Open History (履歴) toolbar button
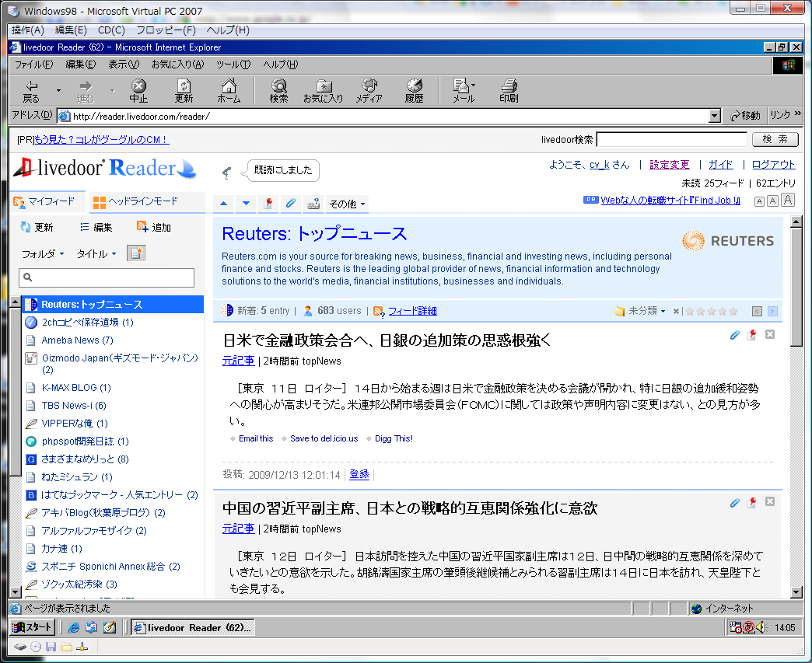The height and width of the screenshot is (663, 812). tap(415, 91)
